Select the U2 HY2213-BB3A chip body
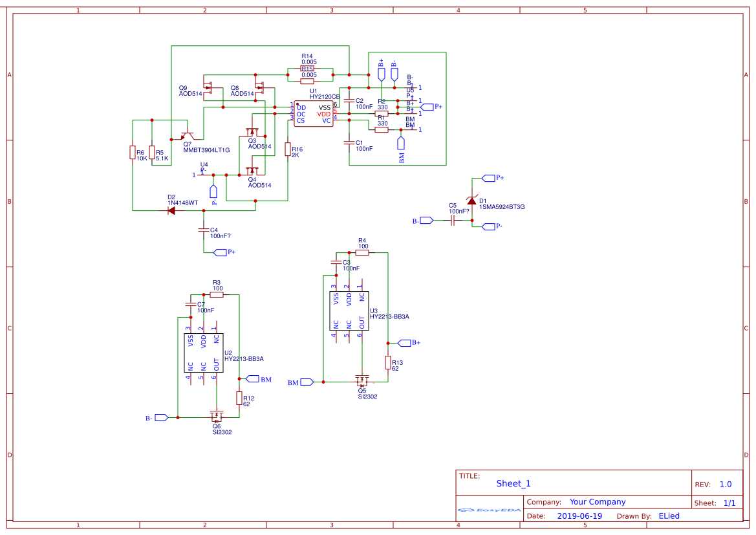This screenshot has width=756, height=535. point(204,353)
